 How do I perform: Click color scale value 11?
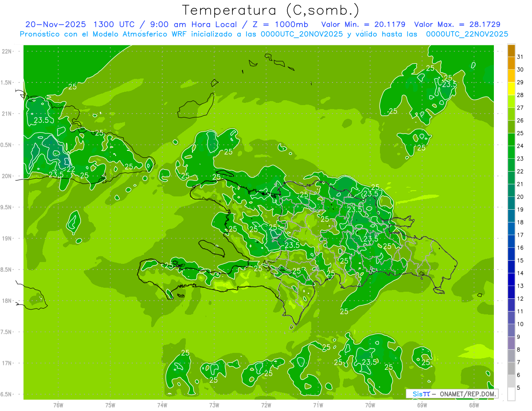click(x=520, y=312)
